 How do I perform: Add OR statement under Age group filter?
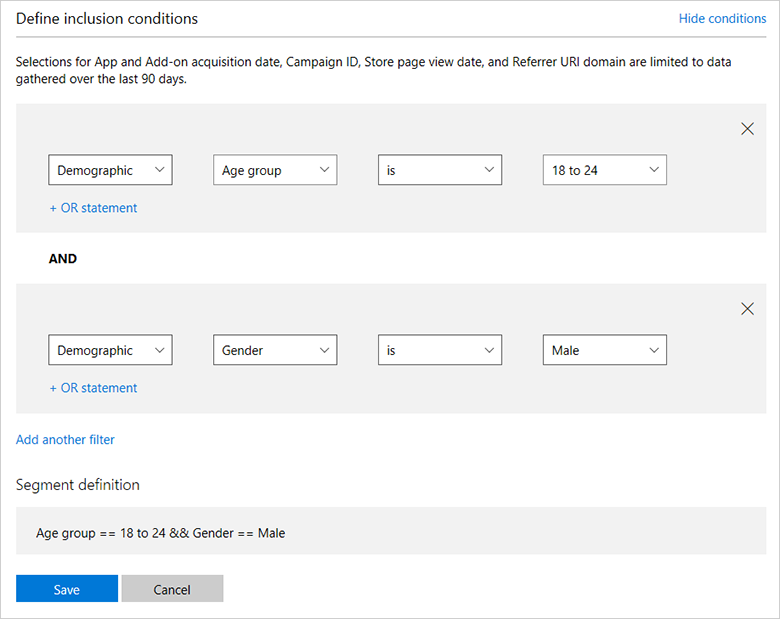[93, 208]
